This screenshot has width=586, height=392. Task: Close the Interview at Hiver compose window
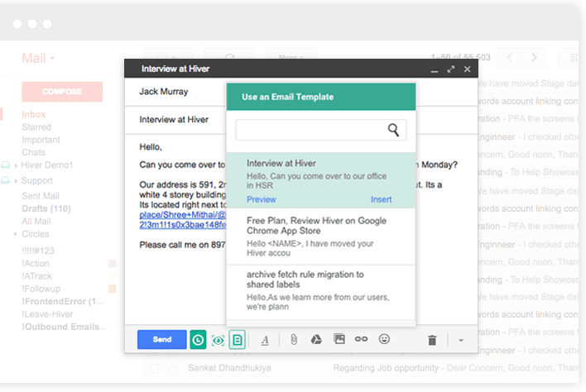467,69
